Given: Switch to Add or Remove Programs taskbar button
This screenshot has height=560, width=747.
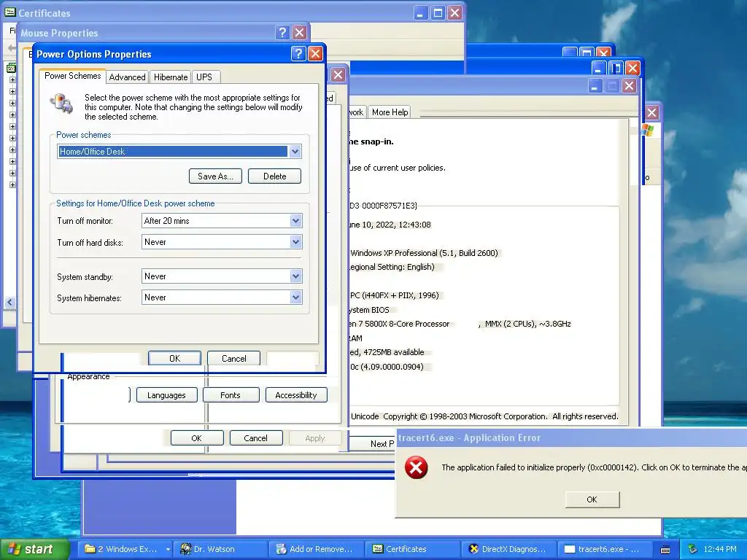Looking at the screenshot, I should tap(317, 549).
